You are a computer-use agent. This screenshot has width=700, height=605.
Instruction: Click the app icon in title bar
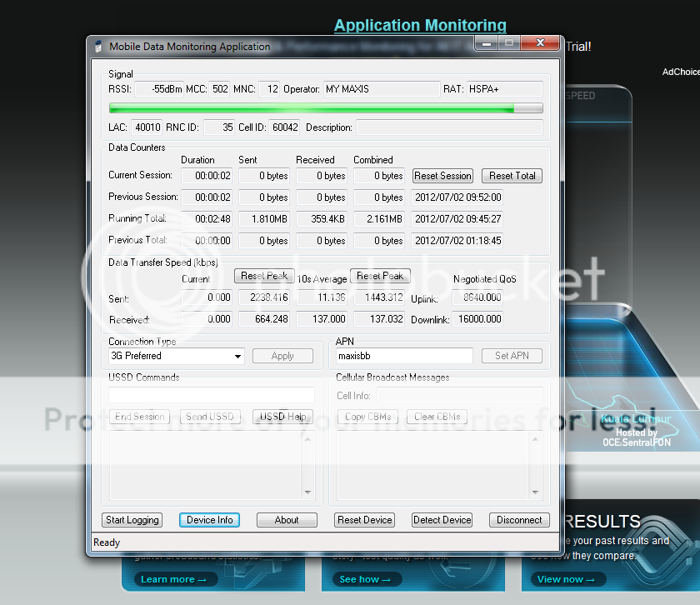98,47
